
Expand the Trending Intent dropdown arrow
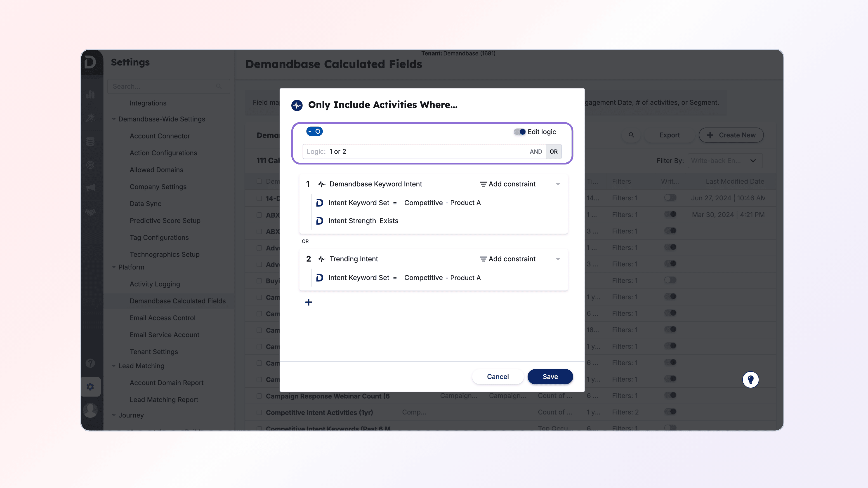coord(558,259)
